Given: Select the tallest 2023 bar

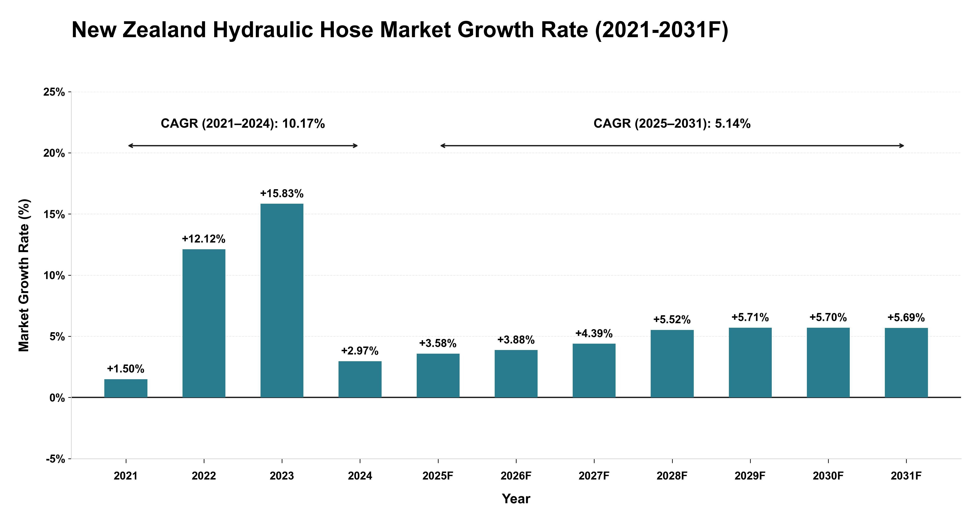Looking at the screenshot, I should pyautogui.click(x=282, y=301).
